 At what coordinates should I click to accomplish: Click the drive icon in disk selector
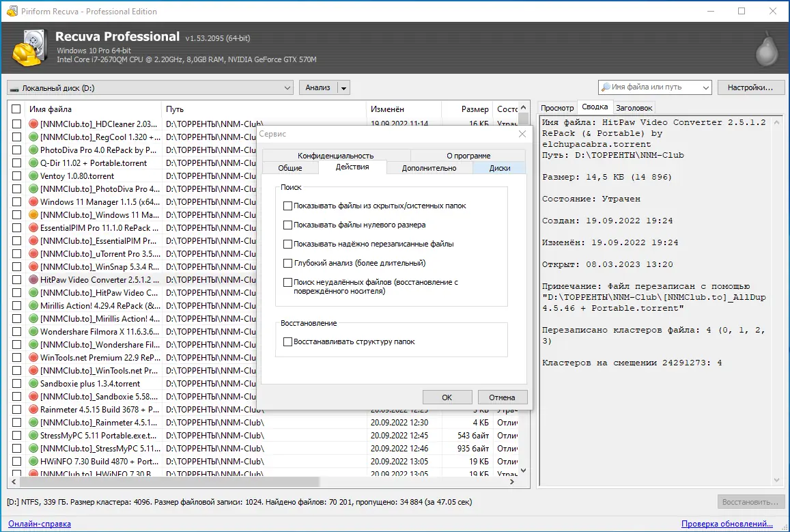coord(14,88)
